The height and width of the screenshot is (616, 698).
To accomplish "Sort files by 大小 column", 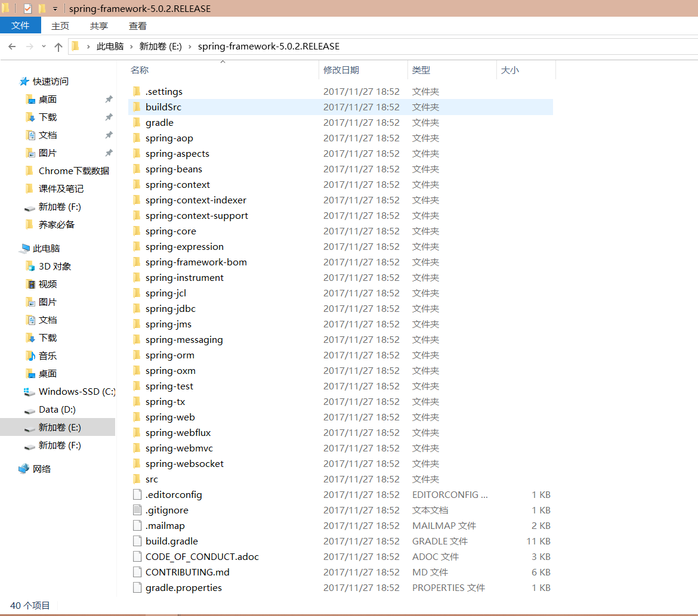I will tap(510, 70).
